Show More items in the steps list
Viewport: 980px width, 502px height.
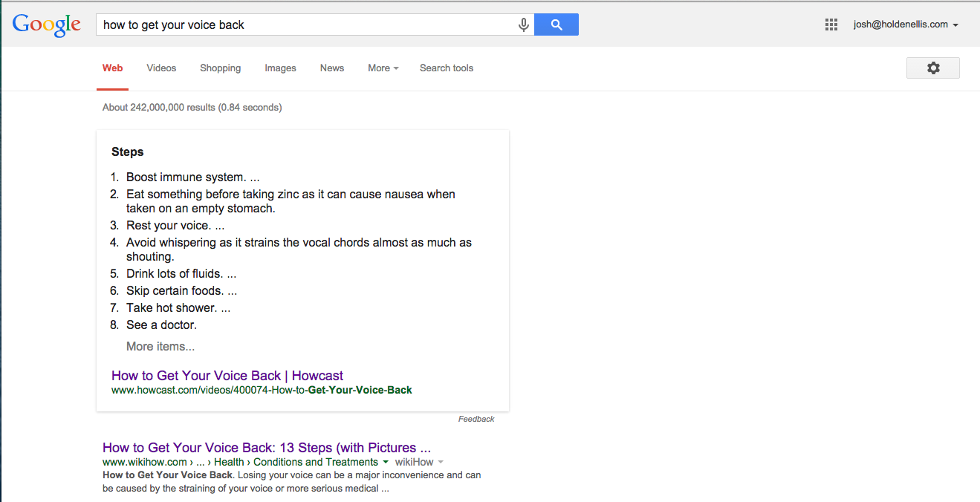click(x=160, y=346)
